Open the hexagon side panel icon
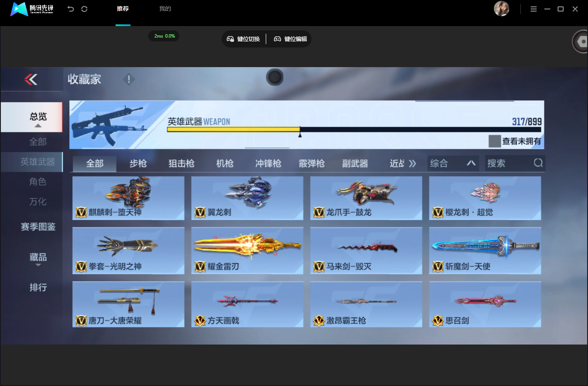The image size is (588, 386). pos(581,41)
